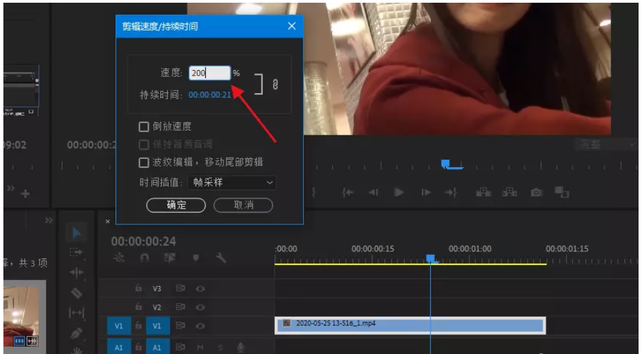The width and height of the screenshot is (644, 354).
Task: Click the Lift button in program monitor
Action: [484, 192]
